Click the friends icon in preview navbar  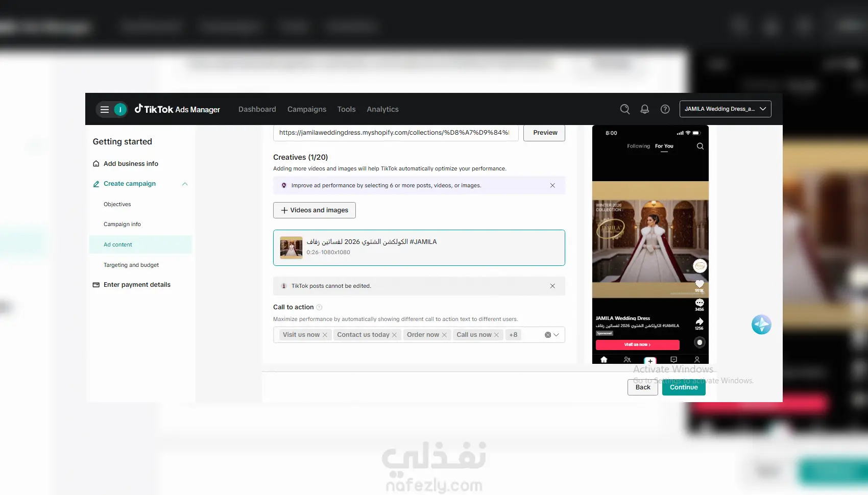[627, 359]
